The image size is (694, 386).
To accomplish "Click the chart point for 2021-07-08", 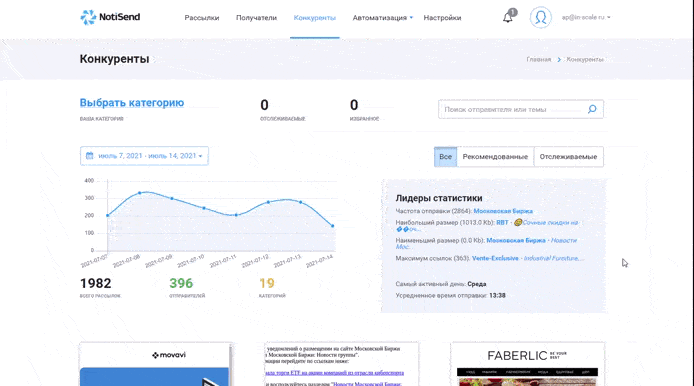I will (x=140, y=193).
